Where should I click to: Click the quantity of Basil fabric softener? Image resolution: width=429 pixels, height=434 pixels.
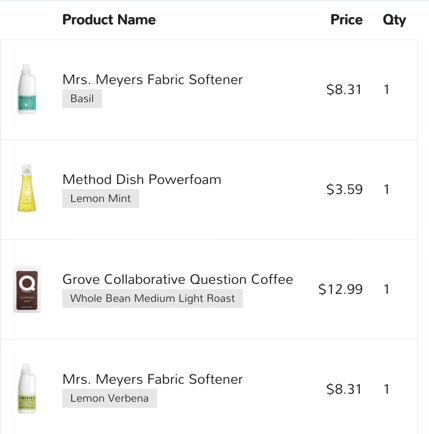(x=386, y=89)
